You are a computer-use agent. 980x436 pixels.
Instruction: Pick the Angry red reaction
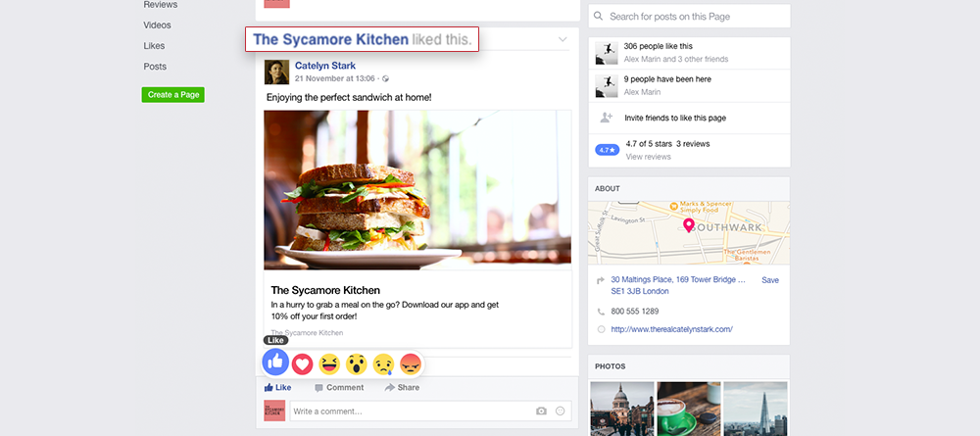point(410,364)
